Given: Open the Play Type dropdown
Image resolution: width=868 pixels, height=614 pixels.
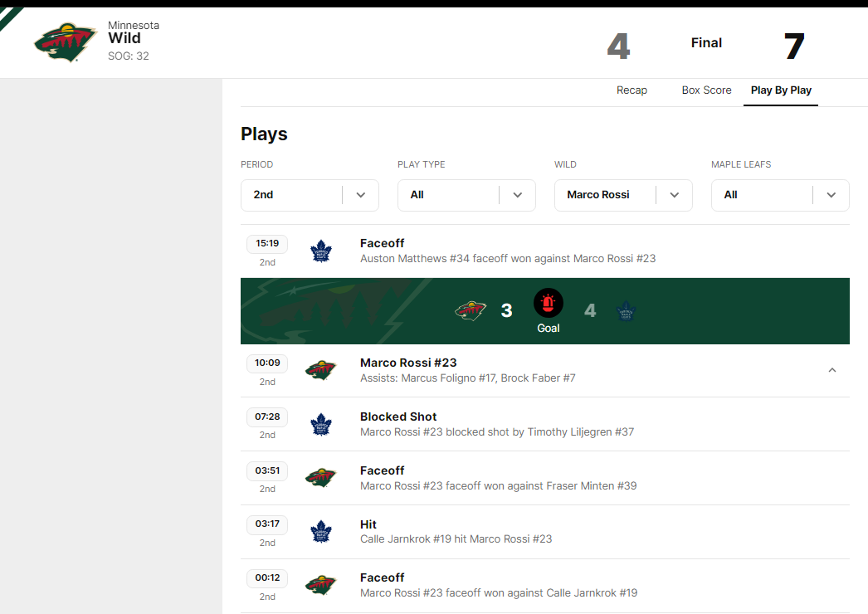Looking at the screenshot, I should (x=466, y=195).
